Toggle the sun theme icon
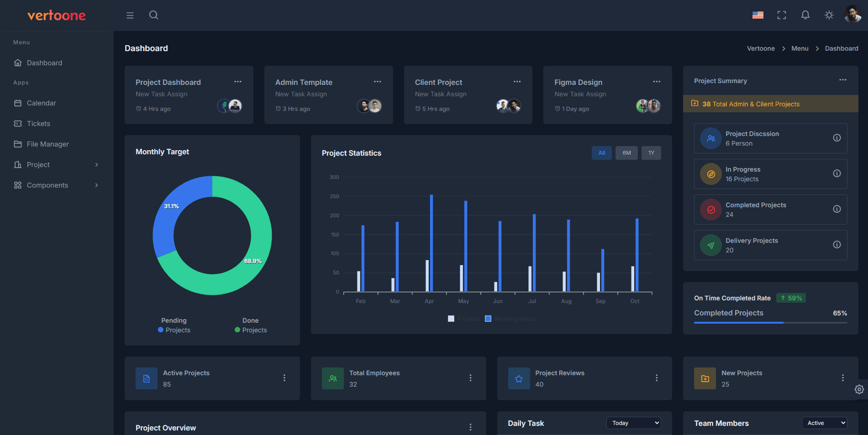 (829, 15)
